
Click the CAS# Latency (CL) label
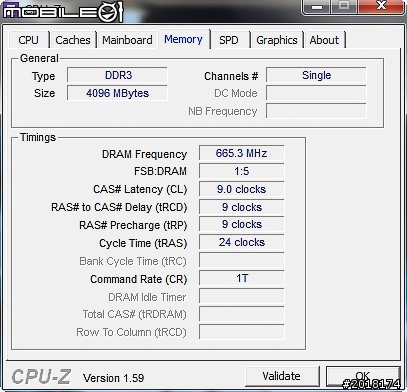point(140,189)
